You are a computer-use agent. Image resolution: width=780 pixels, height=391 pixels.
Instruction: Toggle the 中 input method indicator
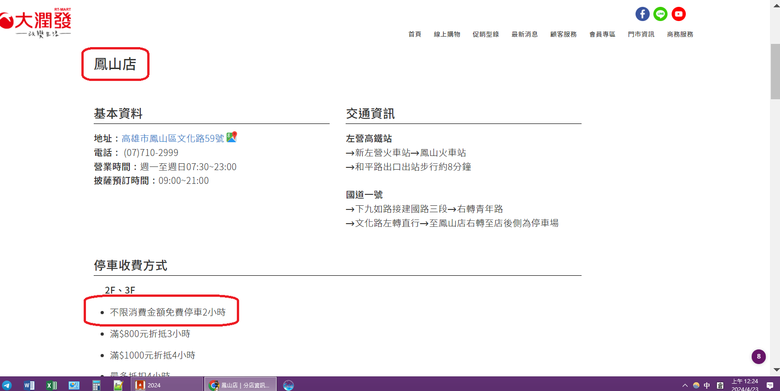click(707, 385)
